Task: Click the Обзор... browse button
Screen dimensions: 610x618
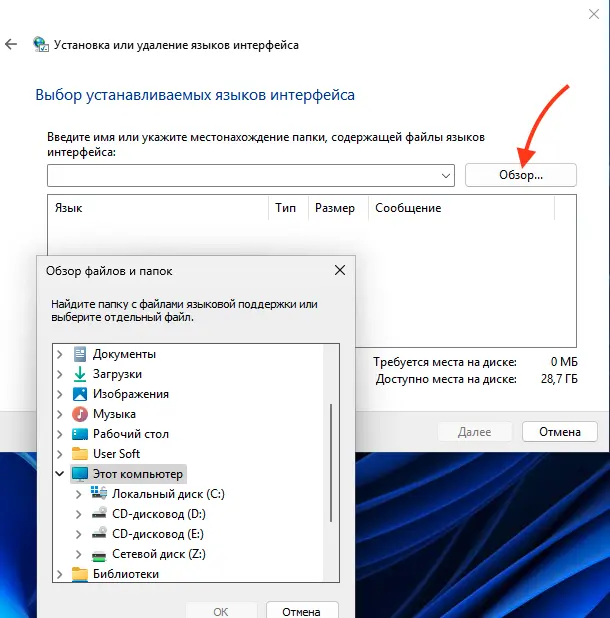Action: (x=520, y=175)
